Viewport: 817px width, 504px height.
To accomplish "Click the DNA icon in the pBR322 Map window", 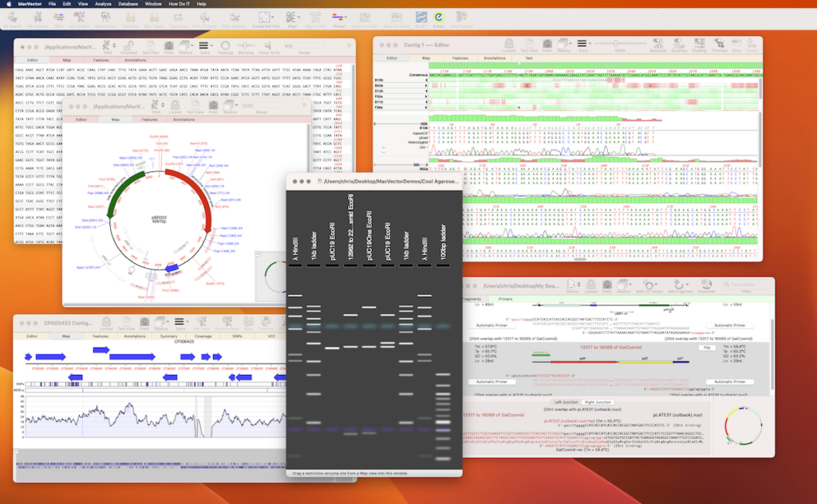I will (156, 104).
